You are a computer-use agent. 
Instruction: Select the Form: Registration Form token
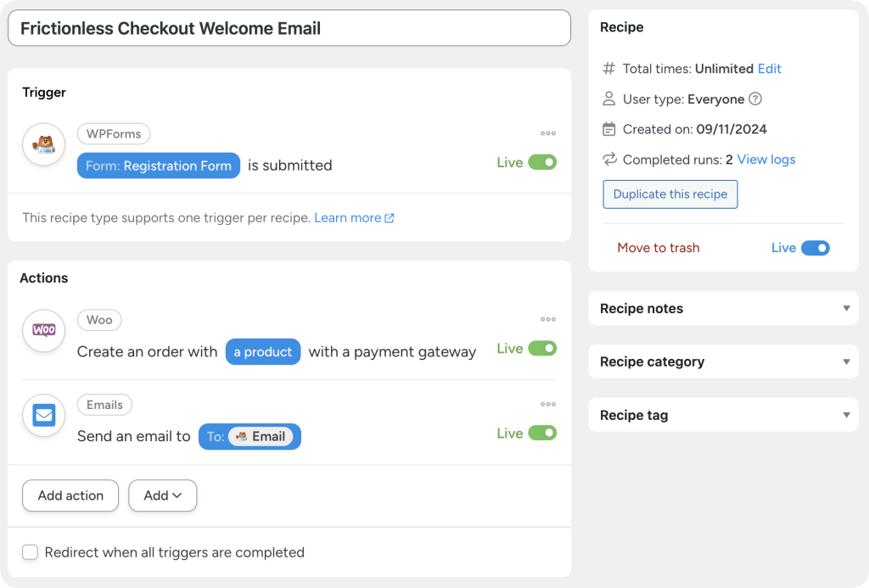pyautogui.click(x=159, y=165)
